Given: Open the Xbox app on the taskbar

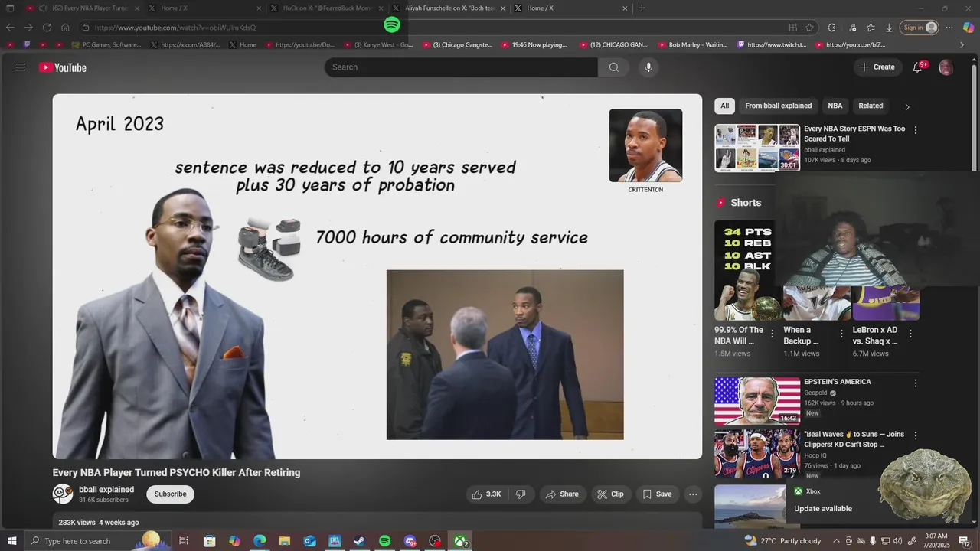Looking at the screenshot, I should (460, 541).
